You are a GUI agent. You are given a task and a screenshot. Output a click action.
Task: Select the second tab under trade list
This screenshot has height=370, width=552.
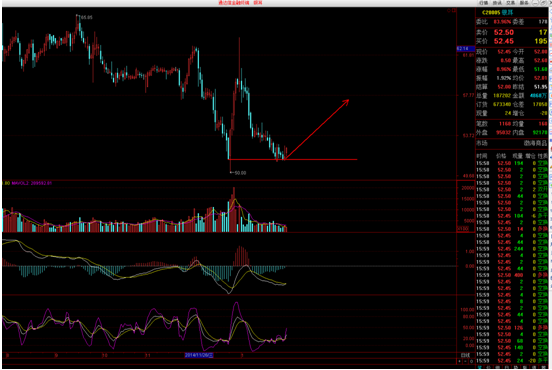click(x=489, y=367)
